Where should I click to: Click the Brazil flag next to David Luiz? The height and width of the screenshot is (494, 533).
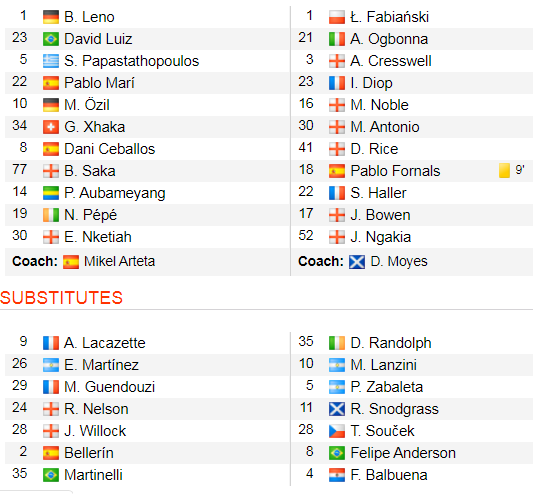point(51,39)
